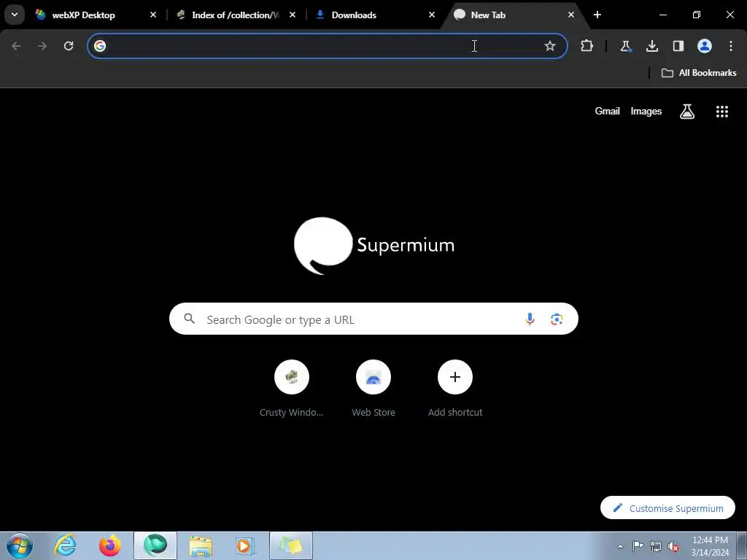Go forward to next page

tap(42, 46)
